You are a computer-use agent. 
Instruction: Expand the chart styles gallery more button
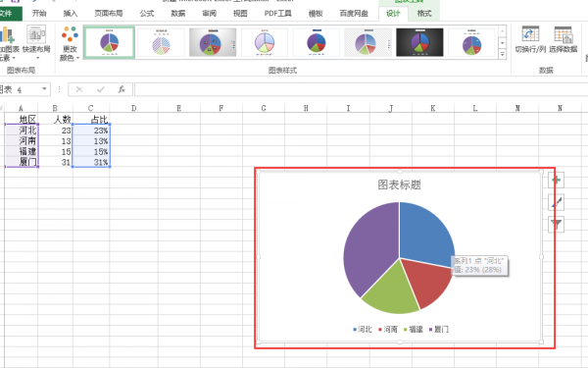pos(502,55)
